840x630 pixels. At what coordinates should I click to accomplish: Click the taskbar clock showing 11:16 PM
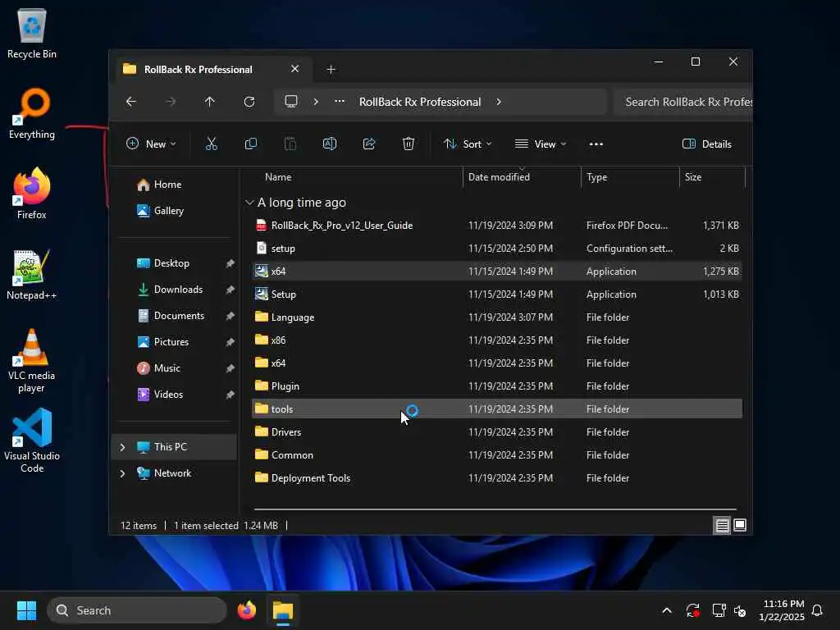click(782, 610)
